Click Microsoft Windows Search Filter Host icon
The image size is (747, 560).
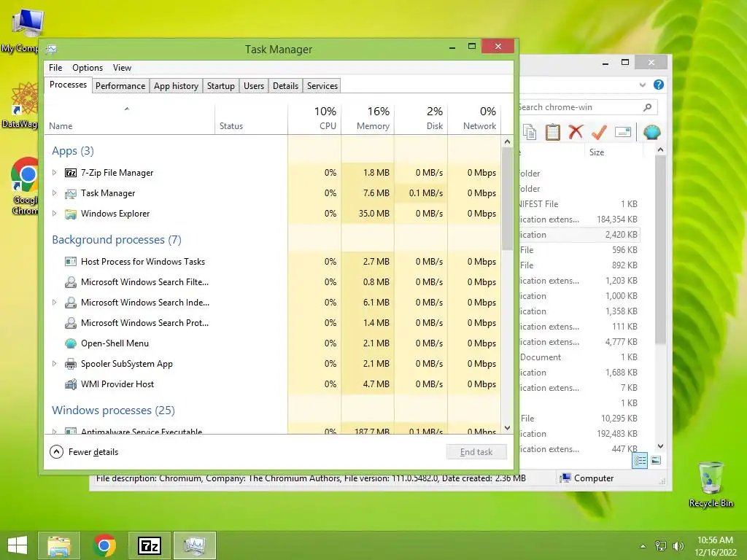[71, 282]
